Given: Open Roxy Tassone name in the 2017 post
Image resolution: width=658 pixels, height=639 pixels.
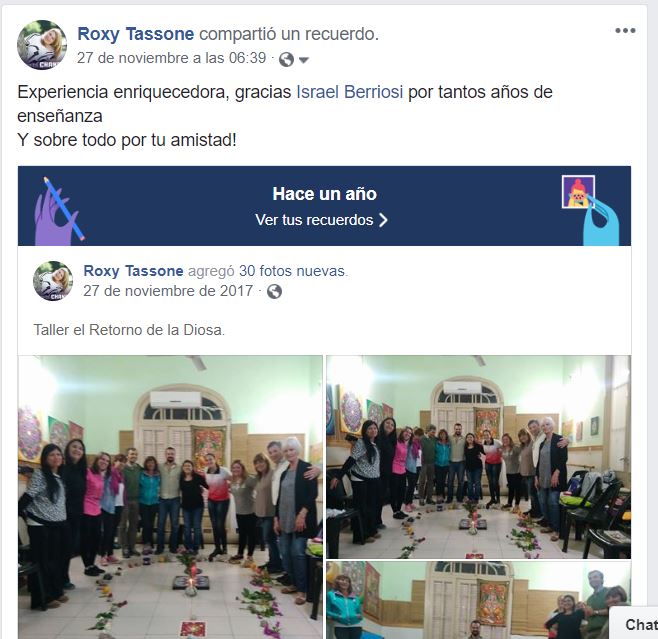Looking at the screenshot, I should coord(133,271).
